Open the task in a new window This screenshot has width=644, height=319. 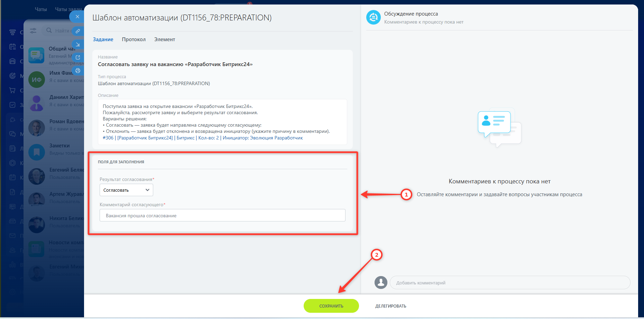click(x=78, y=57)
